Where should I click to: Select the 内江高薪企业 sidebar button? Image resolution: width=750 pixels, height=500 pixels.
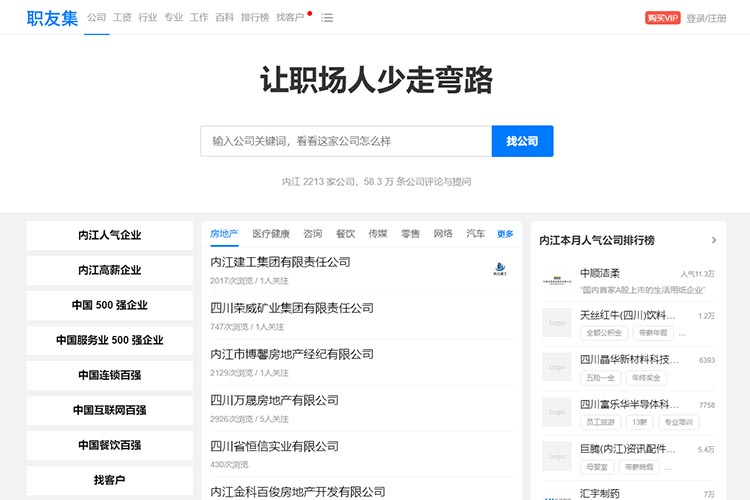click(110, 270)
